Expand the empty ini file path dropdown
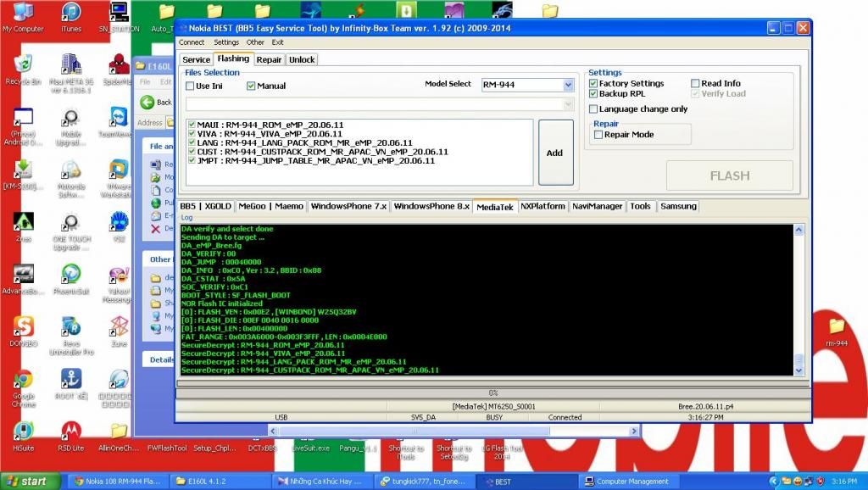The image size is (868, 490). pos(568,104)
